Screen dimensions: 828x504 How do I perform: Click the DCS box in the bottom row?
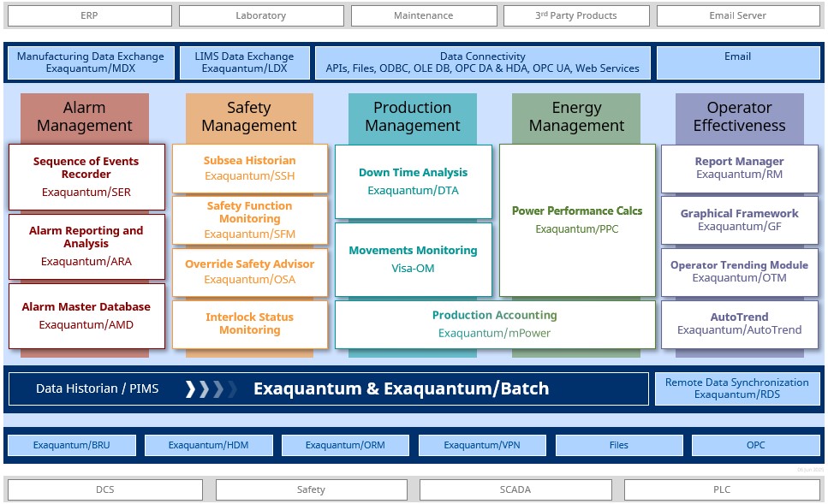pyautogui.click(x=105, y=489)
